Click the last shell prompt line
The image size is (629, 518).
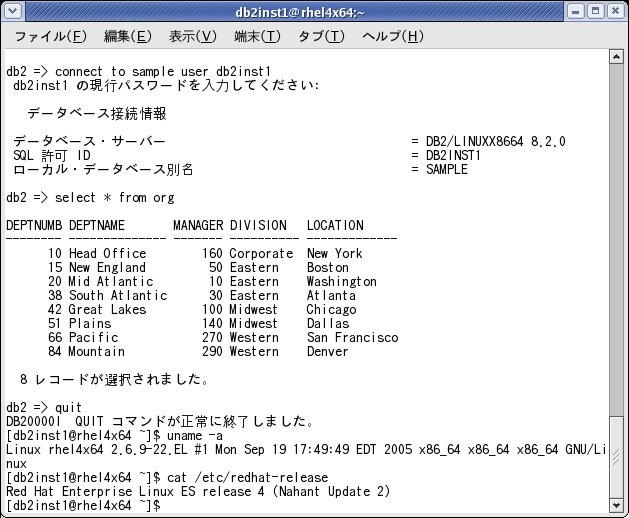click(83, 506)
